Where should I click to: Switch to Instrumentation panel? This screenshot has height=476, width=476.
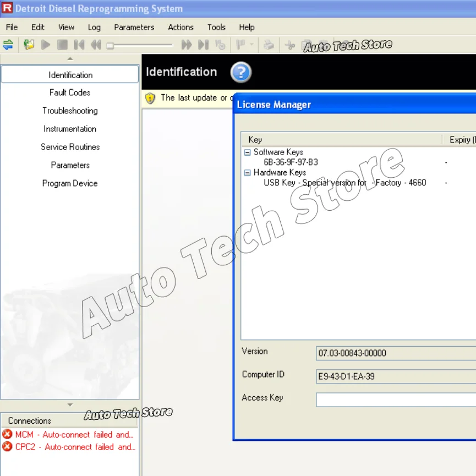pyautogui.click(x=70, y=129)
